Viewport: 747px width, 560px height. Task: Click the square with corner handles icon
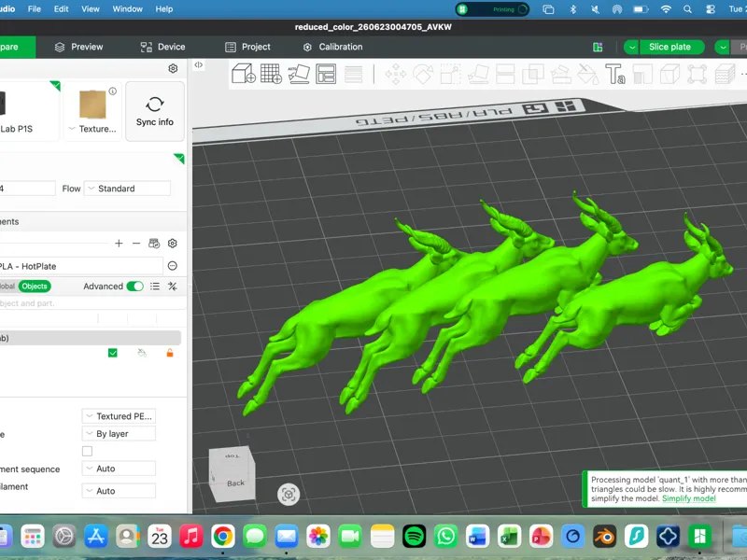pos(697,74)
